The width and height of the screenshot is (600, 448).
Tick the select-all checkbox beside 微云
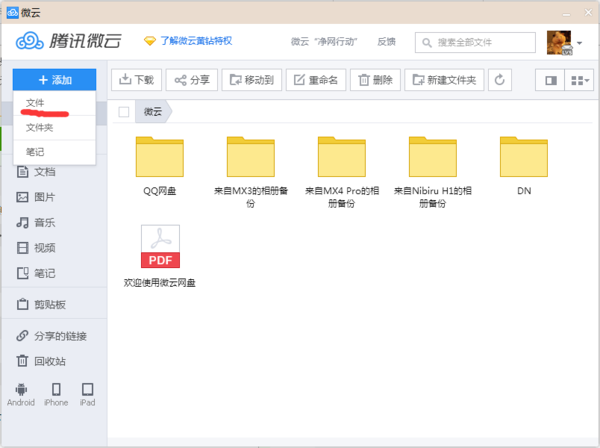[x=124, y=112]
